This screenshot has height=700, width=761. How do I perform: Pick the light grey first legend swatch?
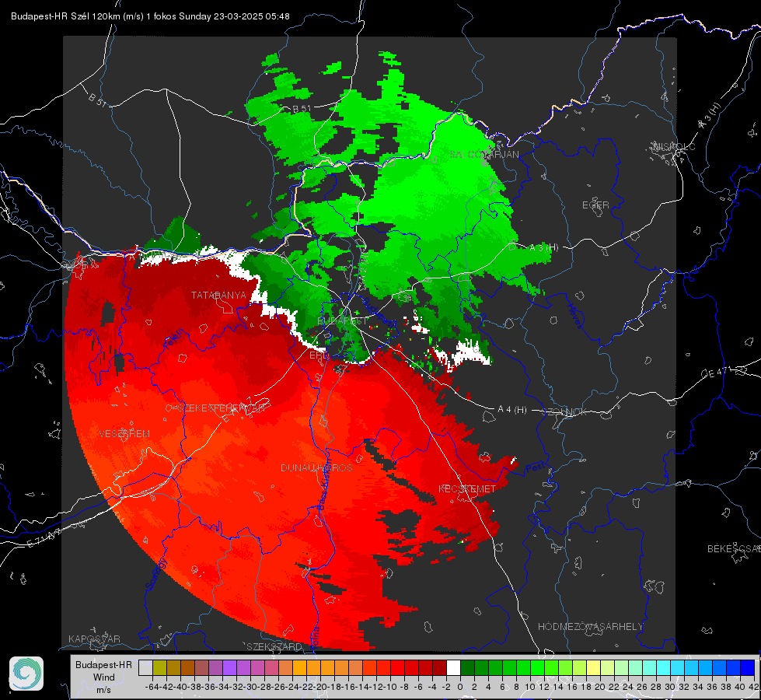pos(145,667)
